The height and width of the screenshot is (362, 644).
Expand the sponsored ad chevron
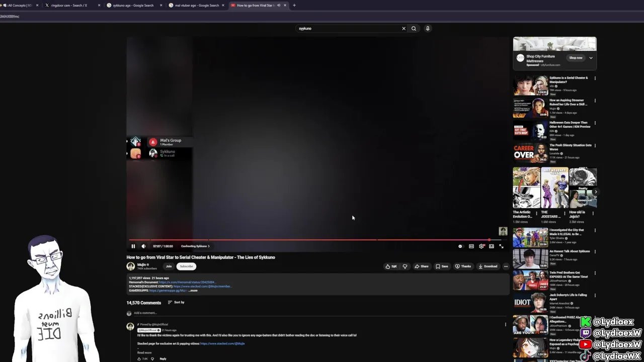tap(591, 58)
